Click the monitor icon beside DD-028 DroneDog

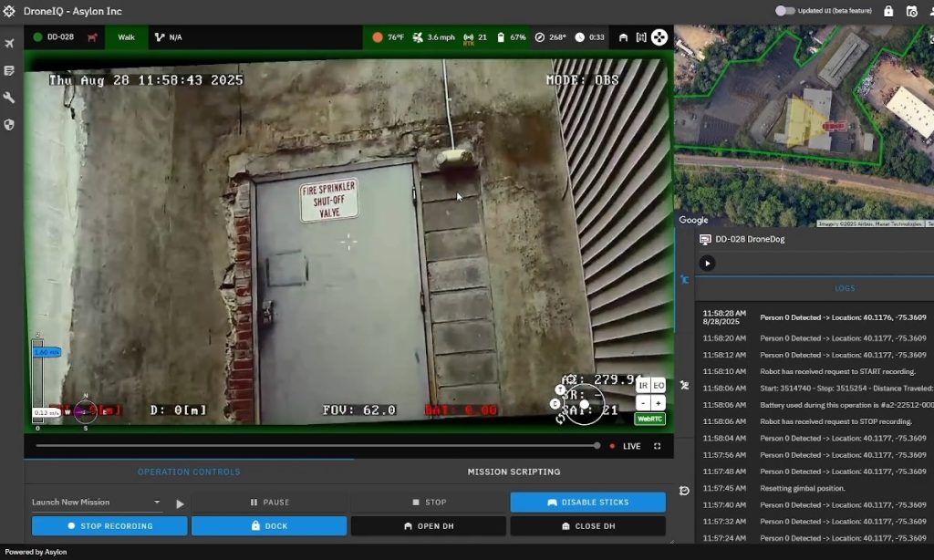pyautogui.click(x=705, y=240)
